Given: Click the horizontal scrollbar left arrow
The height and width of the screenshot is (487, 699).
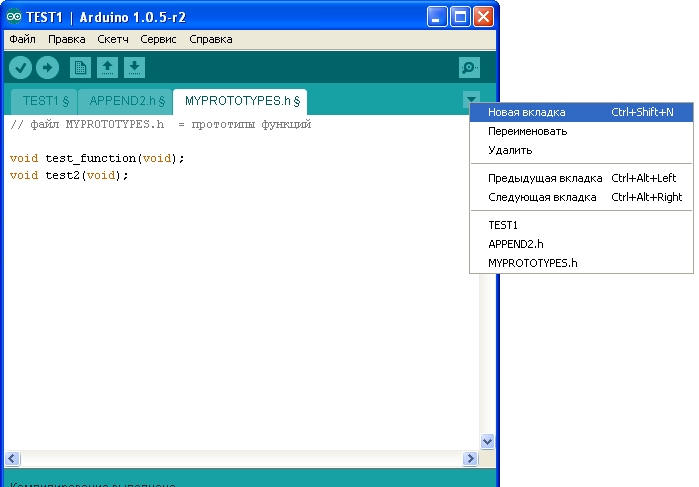Looking at the screenshot, I should (12, 458).
